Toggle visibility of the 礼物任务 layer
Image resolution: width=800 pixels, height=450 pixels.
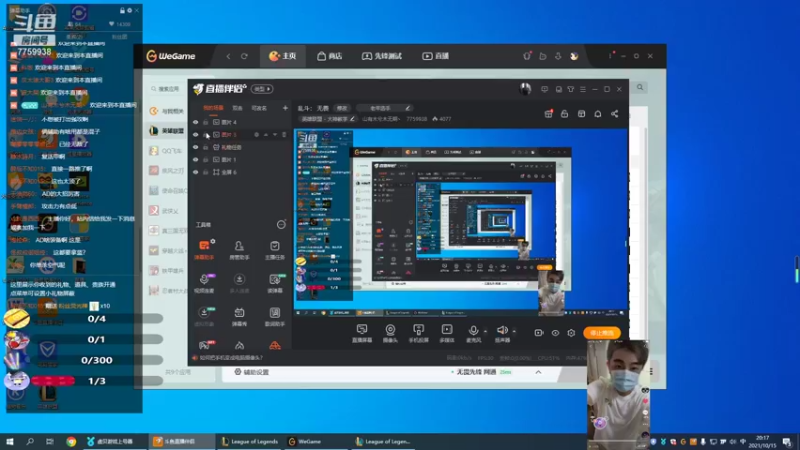(195, 147)
